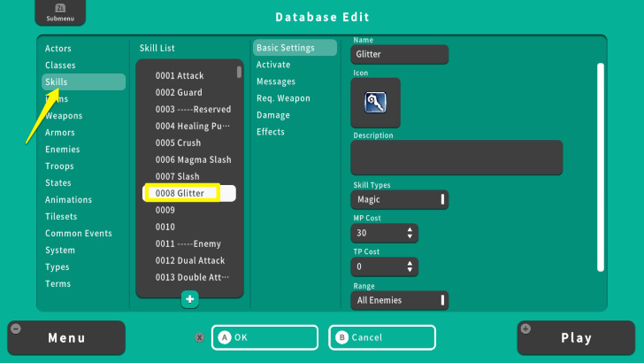Viewport: 644px width, 363px height.
Task: Click the Skill List scrollbar thumb
Action: [x=239, y=72]
